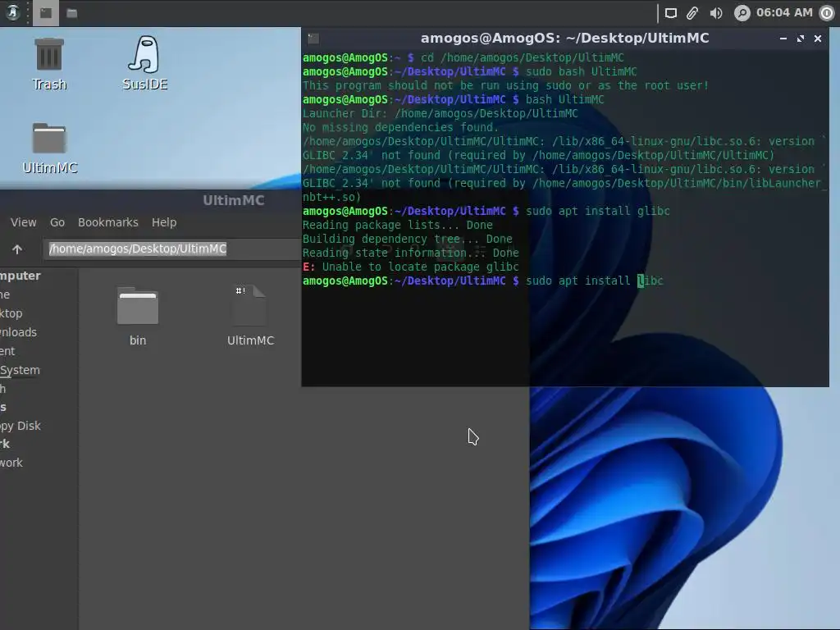Click 'sudo bash UltimMC' command line

[470, 72]
